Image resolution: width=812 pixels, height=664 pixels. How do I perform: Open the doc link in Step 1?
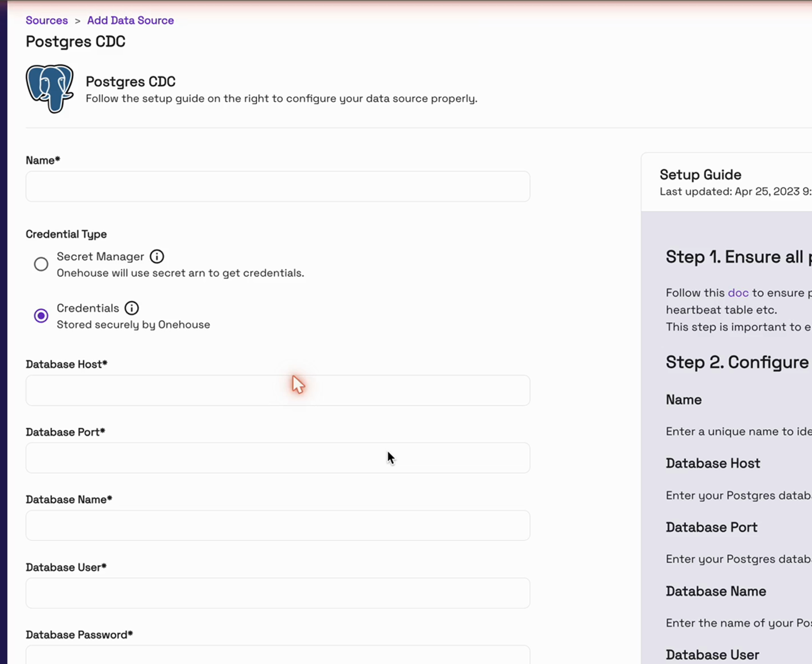[738, 293]
